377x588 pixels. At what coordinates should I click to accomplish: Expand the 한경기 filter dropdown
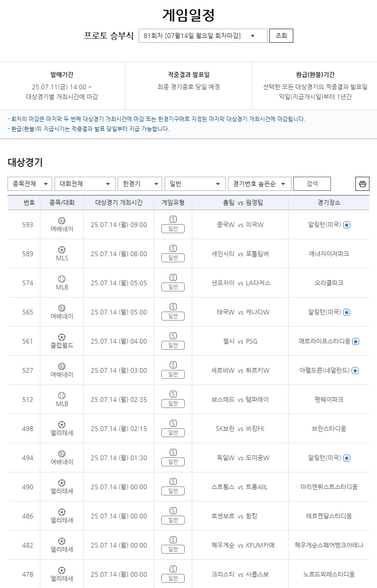click(140, 184)
